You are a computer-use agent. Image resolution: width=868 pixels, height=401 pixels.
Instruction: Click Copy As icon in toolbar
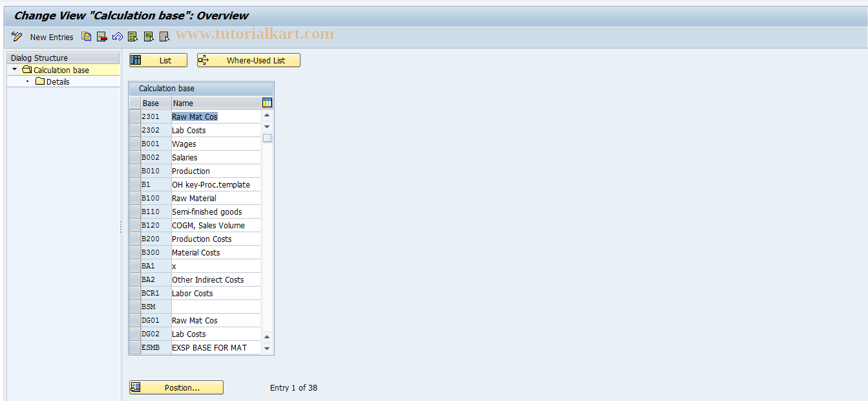[86, 37]
